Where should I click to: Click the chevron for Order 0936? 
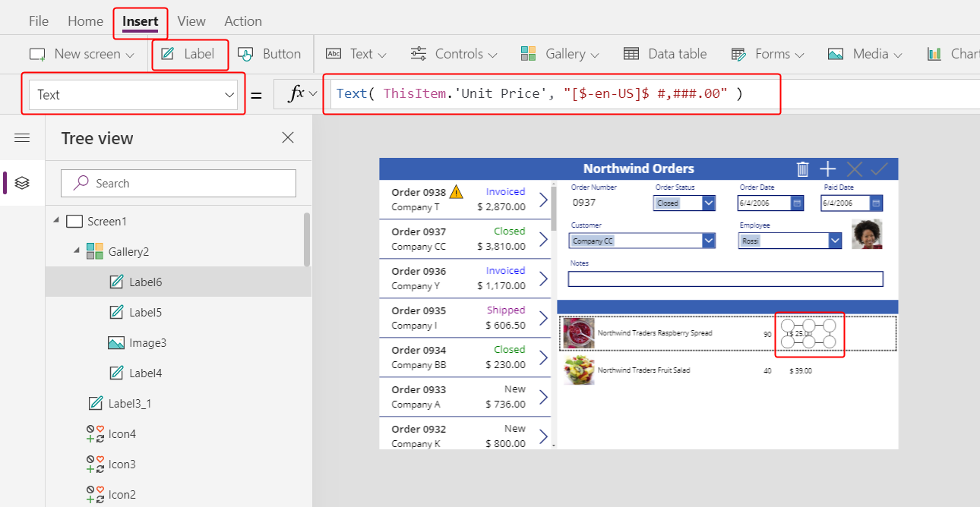[543, 279]
